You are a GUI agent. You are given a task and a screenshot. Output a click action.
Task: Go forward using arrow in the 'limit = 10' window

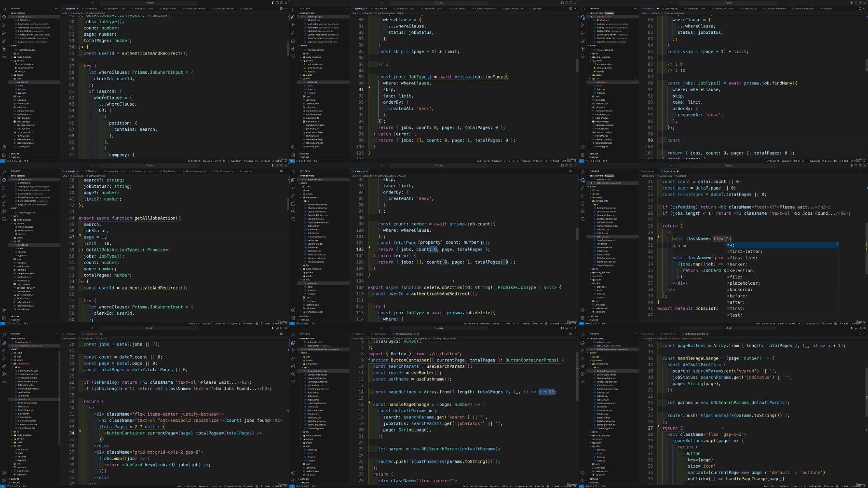click(x=97, y=166)
